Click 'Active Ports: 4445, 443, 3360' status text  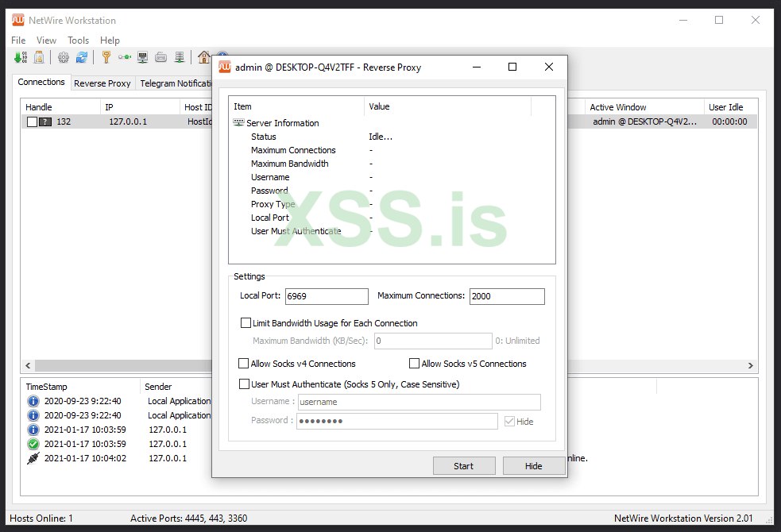pos(189,518)
